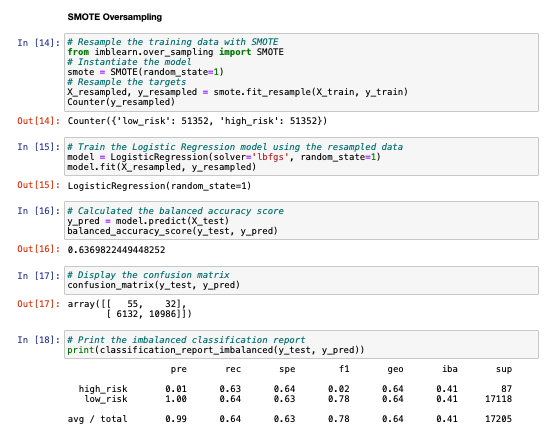Viewport: 546px width, 447px height.
Task: Click the In [16] cell prompt
Action: (38, 211)
